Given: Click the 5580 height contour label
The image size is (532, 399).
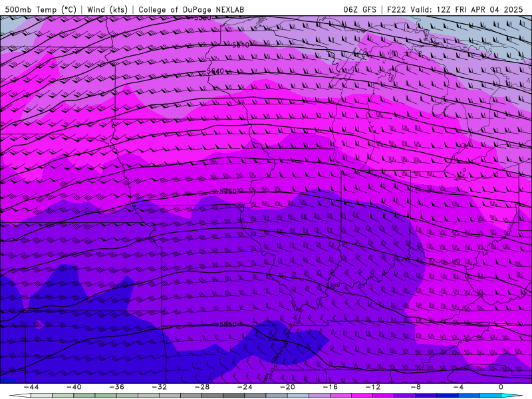Looking at the screenshot, I should pos(203,18).
